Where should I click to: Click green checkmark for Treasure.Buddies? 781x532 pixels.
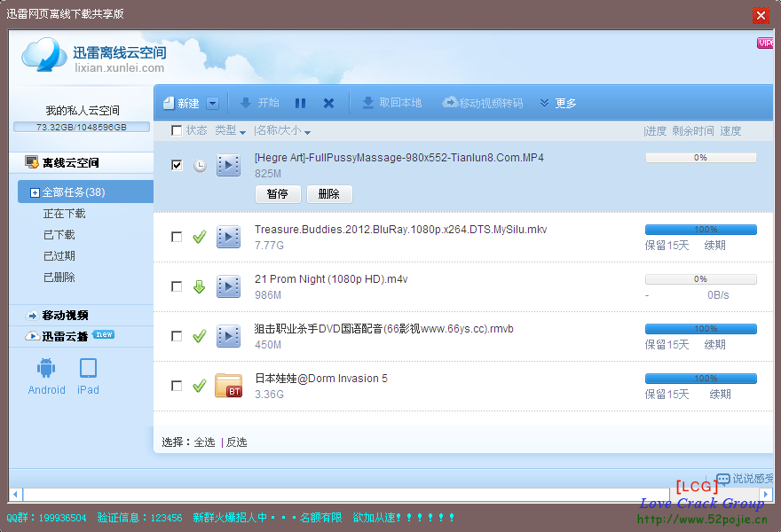point(200,237)
